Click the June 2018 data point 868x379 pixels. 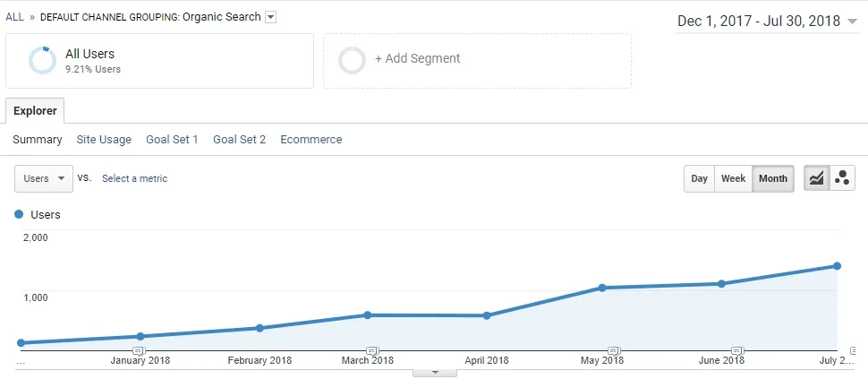(x=721, y=284)
